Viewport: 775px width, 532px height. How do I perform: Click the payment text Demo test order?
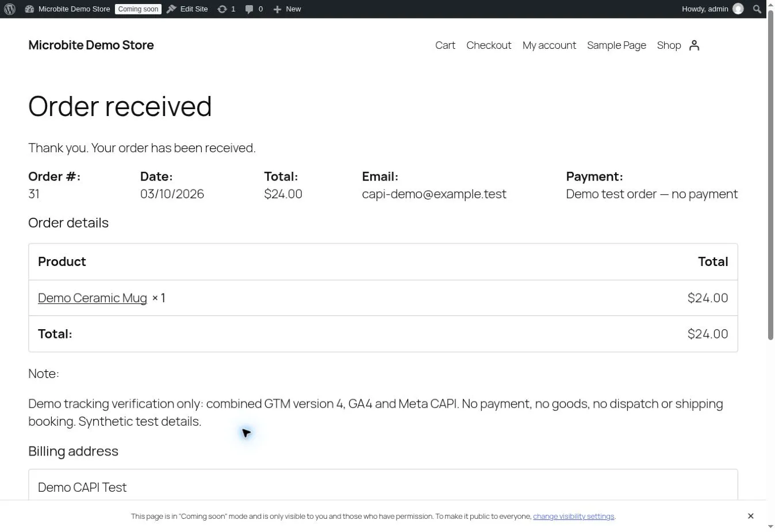pos(611,194)
